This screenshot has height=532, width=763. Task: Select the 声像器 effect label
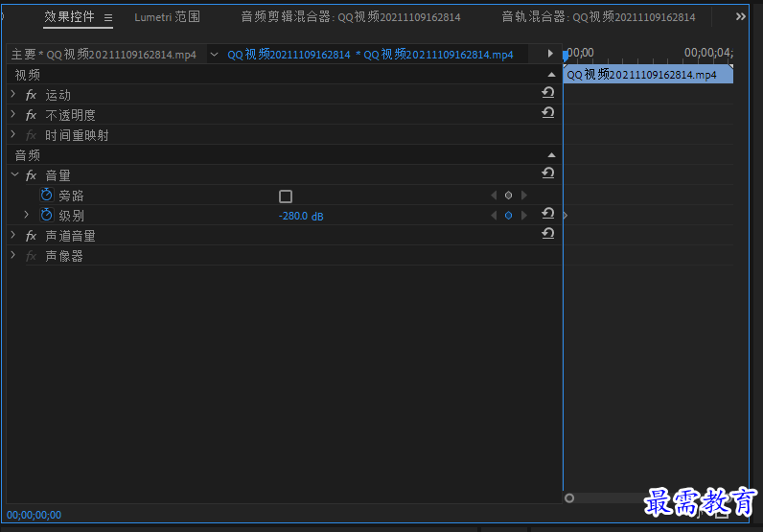point(64,256)
